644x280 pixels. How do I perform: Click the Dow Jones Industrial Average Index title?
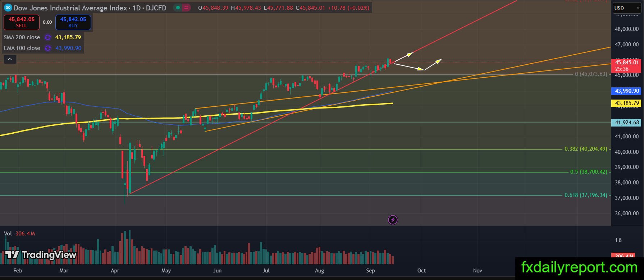[x=70, y=8]
